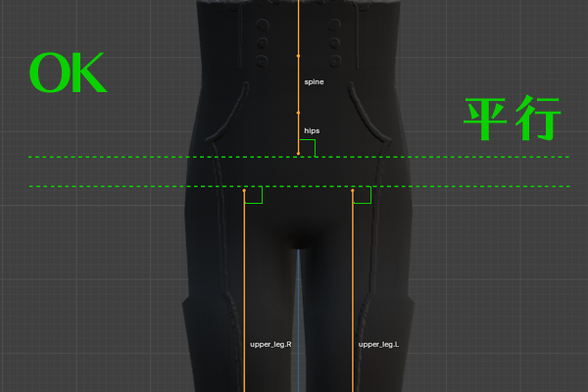Select the upper_leg.L bone label

[377, 345]
